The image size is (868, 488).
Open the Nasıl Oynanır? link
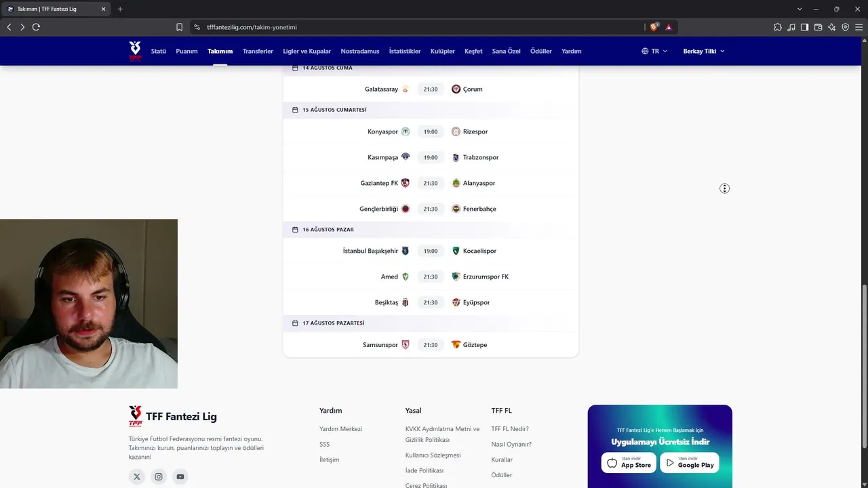(x=511, y=445)
